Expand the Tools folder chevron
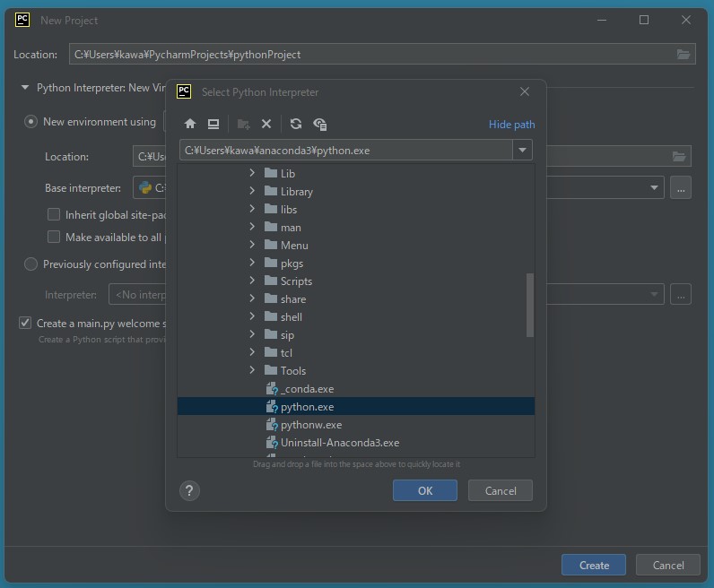This screenshot has height=588, width=714. pos(252,370)
